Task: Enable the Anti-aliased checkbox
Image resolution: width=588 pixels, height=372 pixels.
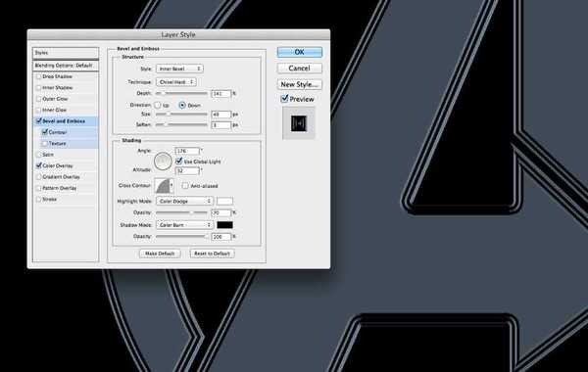Action: coord(185,186)
